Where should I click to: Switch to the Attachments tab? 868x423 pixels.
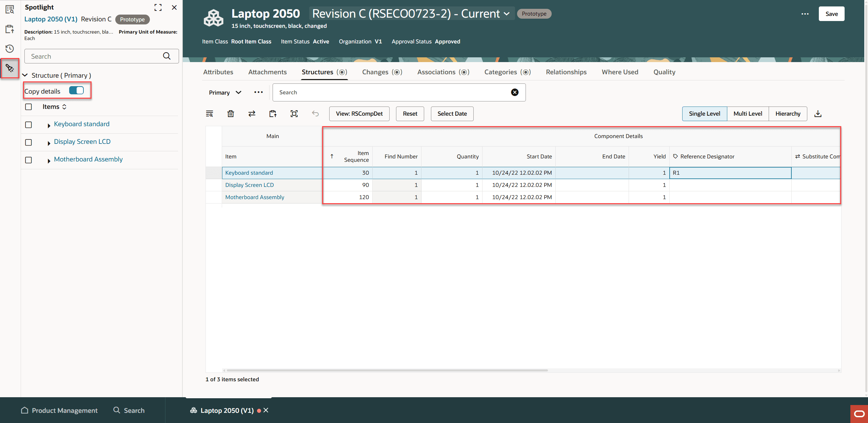point(268,72)
